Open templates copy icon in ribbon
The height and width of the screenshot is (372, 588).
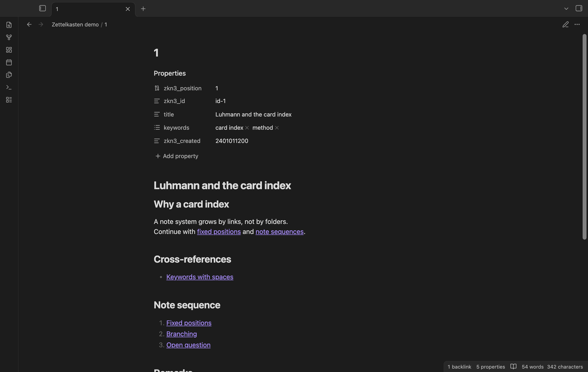tap(9, 75)
